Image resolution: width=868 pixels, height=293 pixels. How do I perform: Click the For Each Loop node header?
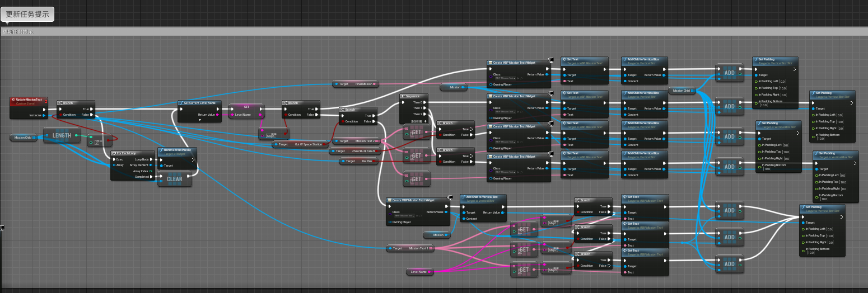(132, 153)
